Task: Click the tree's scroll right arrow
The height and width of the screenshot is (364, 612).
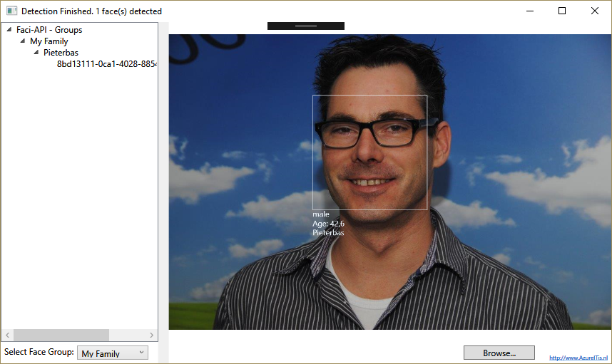Action: pos(151,335)
